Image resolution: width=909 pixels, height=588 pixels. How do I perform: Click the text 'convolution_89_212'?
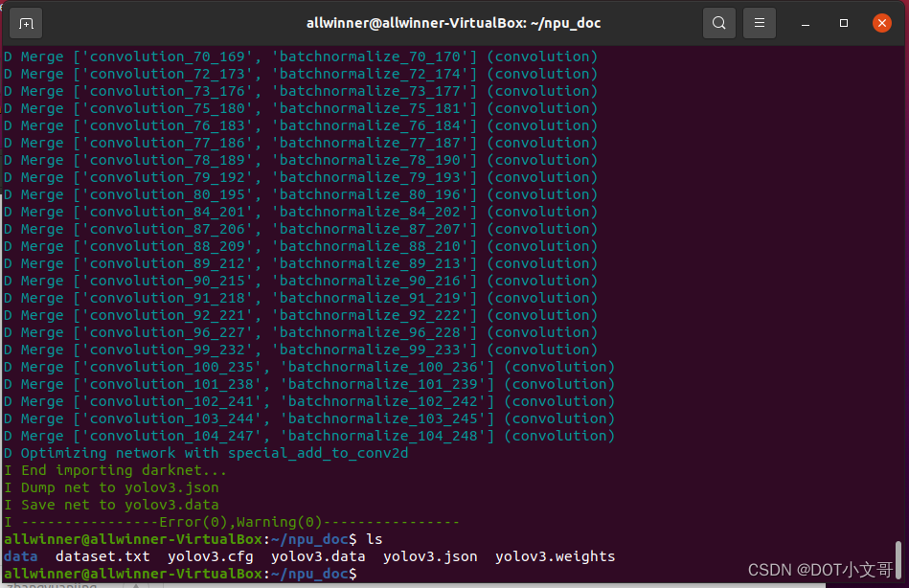pos(167,264)
